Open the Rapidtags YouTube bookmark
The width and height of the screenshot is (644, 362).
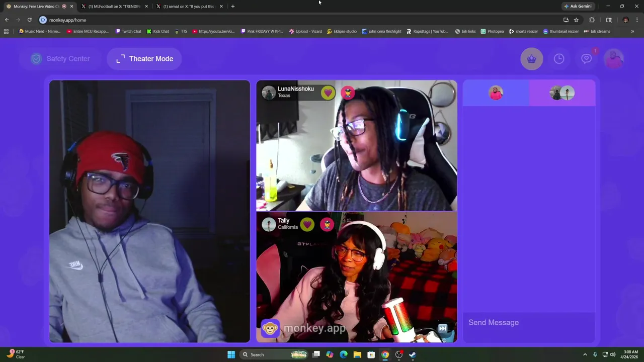pos(427,31)
